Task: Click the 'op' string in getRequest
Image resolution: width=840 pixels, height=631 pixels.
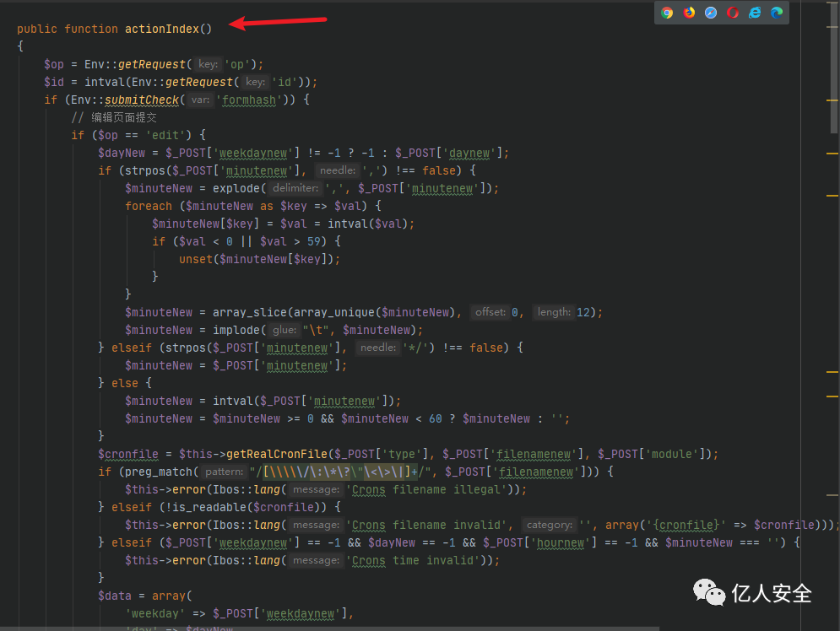Action: pyautogui.click(x=237, y=65)
